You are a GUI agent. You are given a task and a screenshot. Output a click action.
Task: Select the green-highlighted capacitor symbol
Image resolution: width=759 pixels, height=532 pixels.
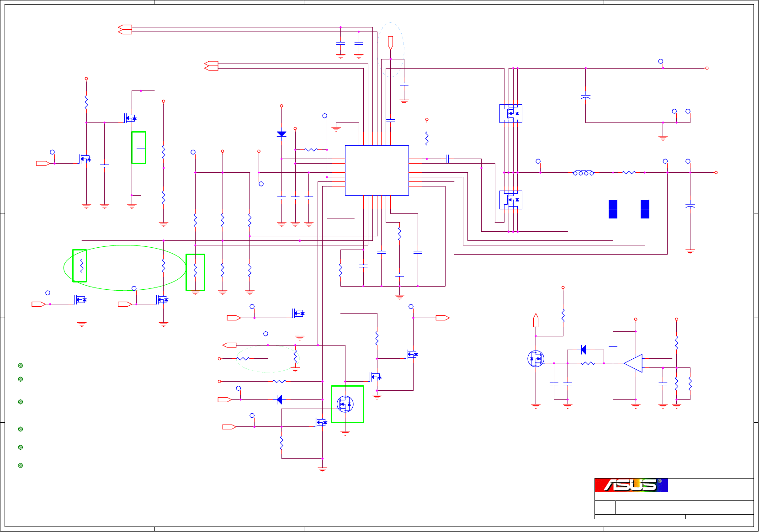pyautogui.click(x=141, y=148)
